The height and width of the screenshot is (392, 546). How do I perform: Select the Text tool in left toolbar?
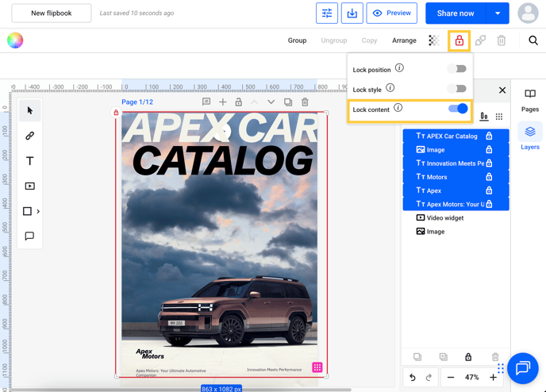[29, 161]
